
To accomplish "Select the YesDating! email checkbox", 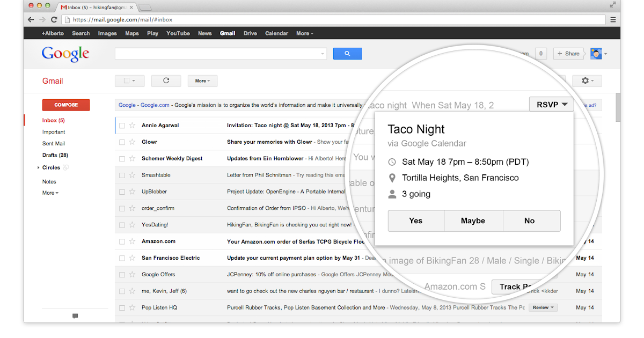I will [x=122, y=225].
